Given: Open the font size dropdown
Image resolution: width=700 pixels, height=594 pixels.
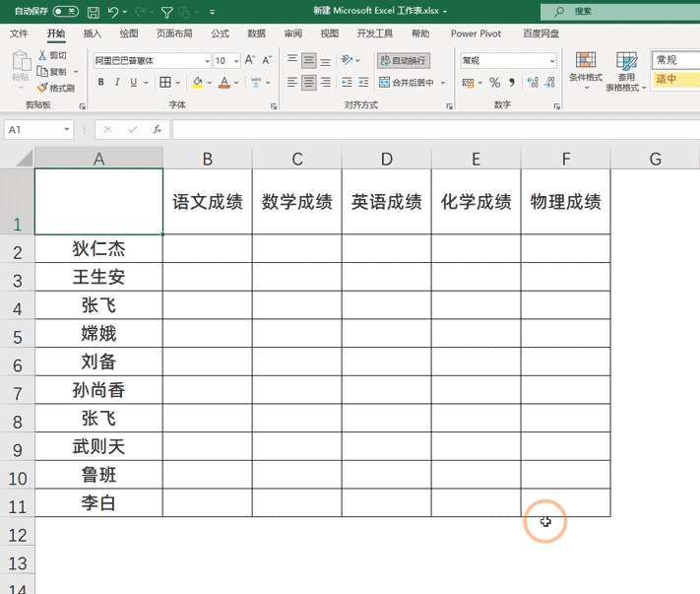Looking at the screenshot, I should (236, 61).
